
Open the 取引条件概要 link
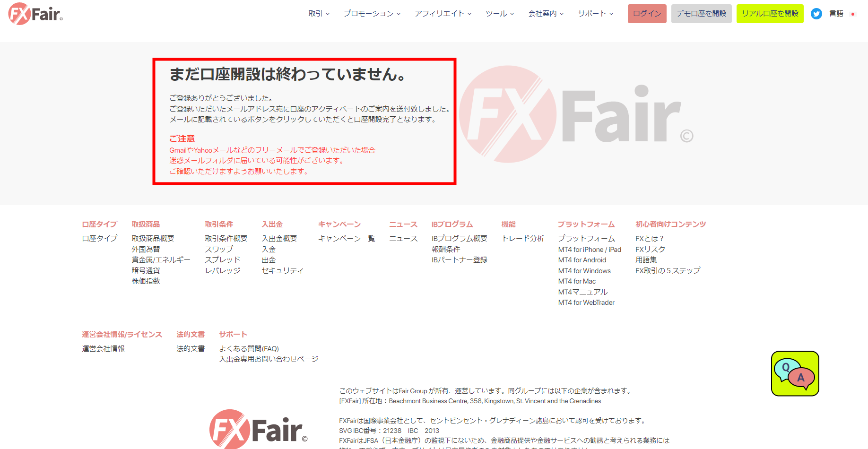(x=226, y=239)
